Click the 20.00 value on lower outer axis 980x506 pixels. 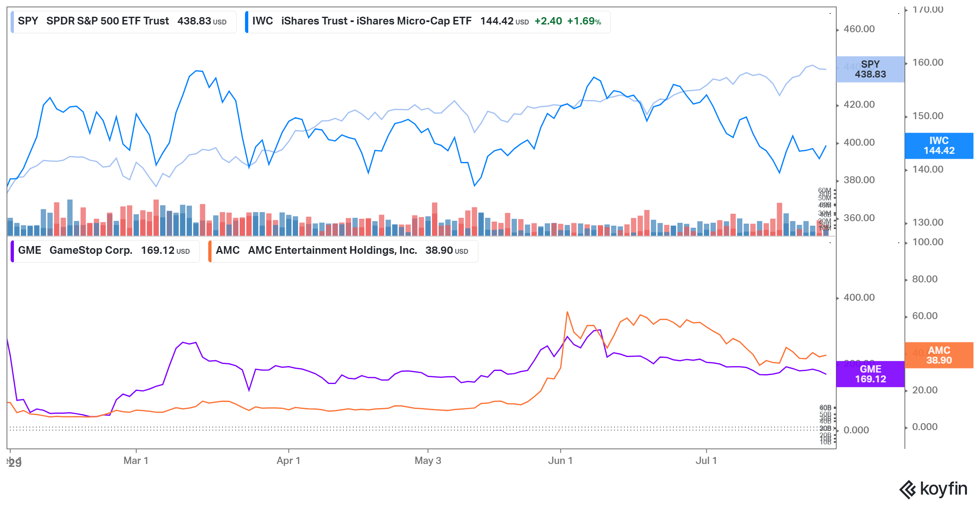click(925, 390)
